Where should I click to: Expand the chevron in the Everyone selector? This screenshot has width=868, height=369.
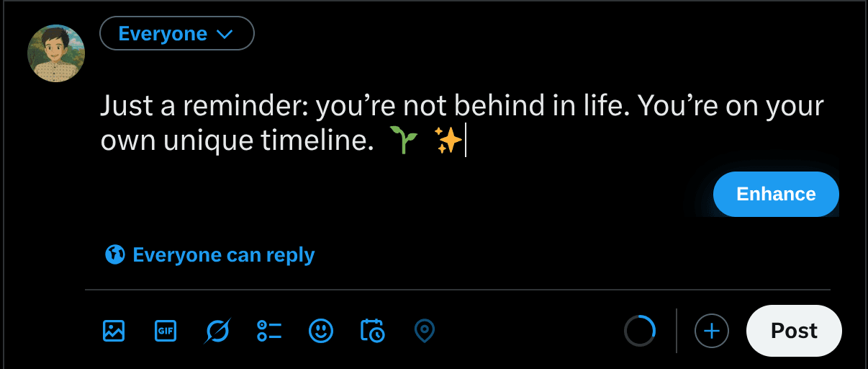point(225,34)
